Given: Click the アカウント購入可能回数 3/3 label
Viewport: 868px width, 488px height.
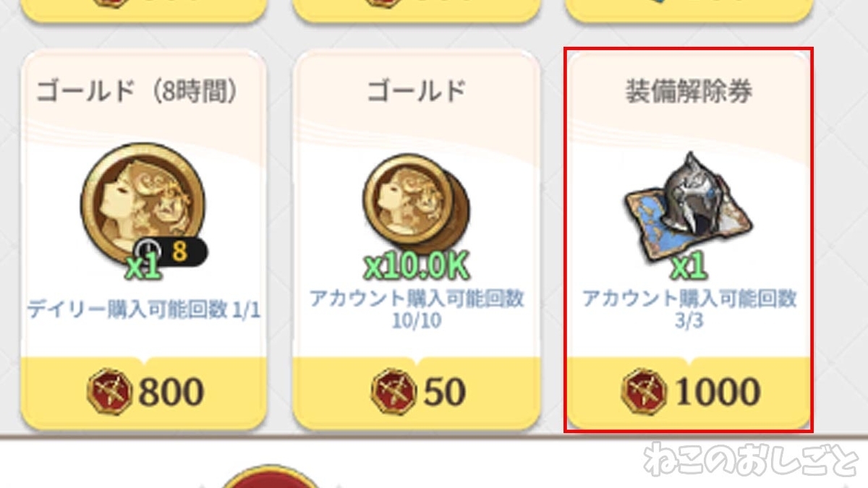Looking at the screenshot, I should point(689,309).
